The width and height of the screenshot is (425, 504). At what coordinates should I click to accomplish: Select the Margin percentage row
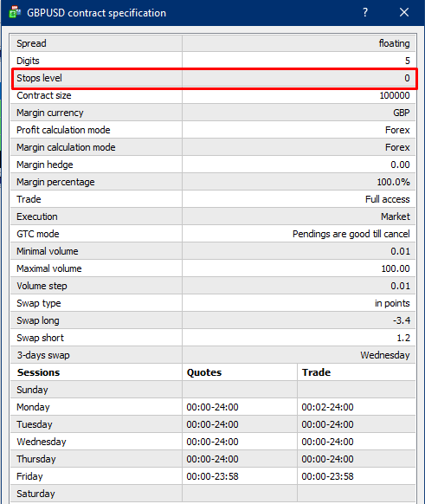pyautogui.click(x=213, y=182)
